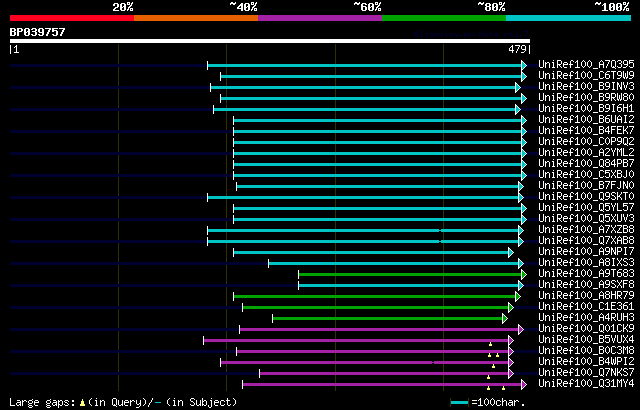Click the UniRef100_B9INV3 label
The width and height of the screenshot is (640, 410).
586,86
